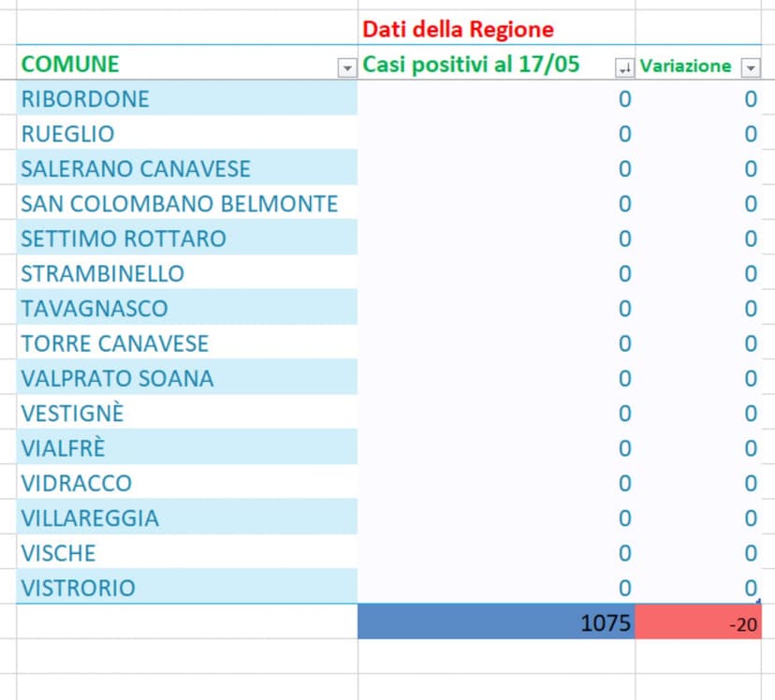The height and width of the screenshot is (700, 775).
Task: Click the COMUNE header cell text
Action: pyautogui.click(x=70, y=65)
